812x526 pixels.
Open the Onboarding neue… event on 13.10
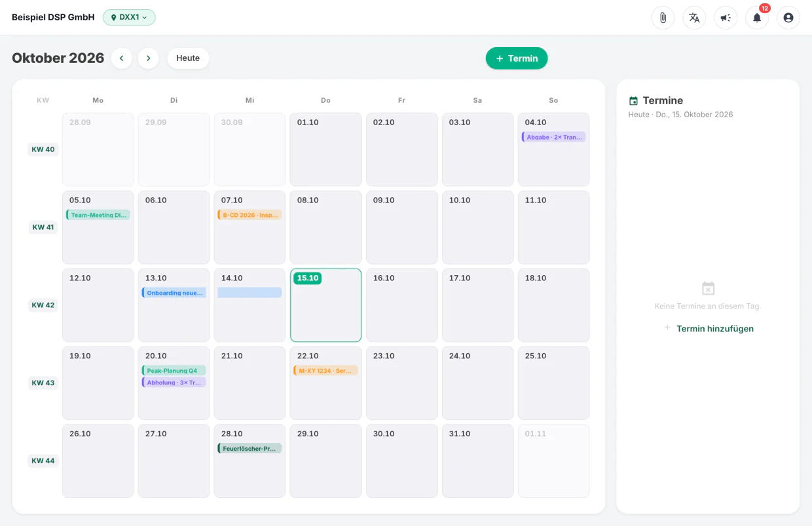pos(174,293)
